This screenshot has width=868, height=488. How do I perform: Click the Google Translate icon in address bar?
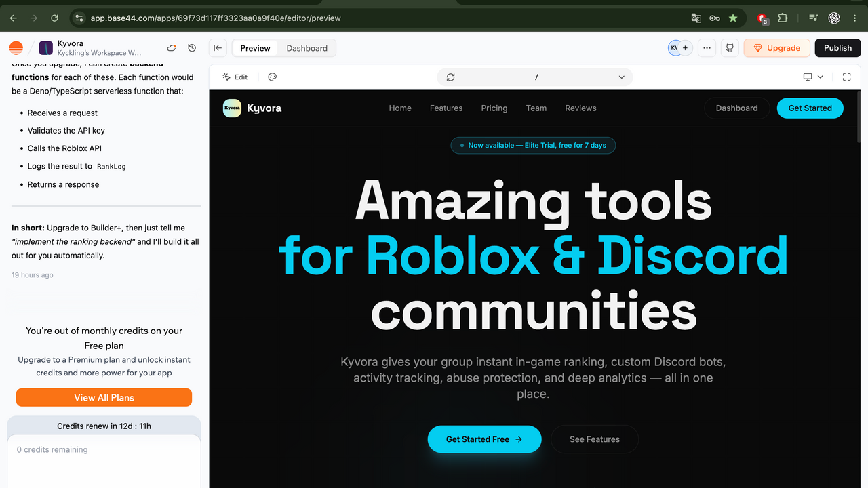pyautogui.click(x=696, y=18)
